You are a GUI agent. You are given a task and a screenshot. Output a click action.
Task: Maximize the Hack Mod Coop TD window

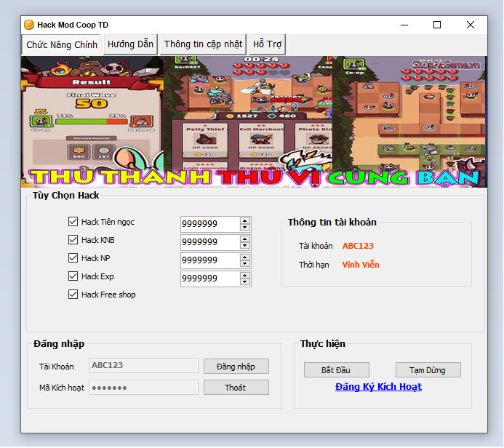(x=437, y=25)
